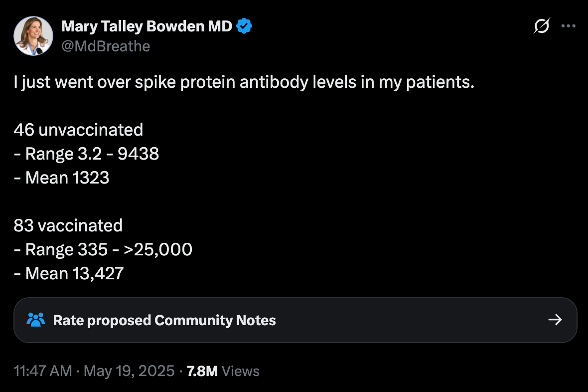This screenshot has height=392, width=588.
Task: Open Mary Talley Bowden's profile avatar
Action: [x=33, y=36]
